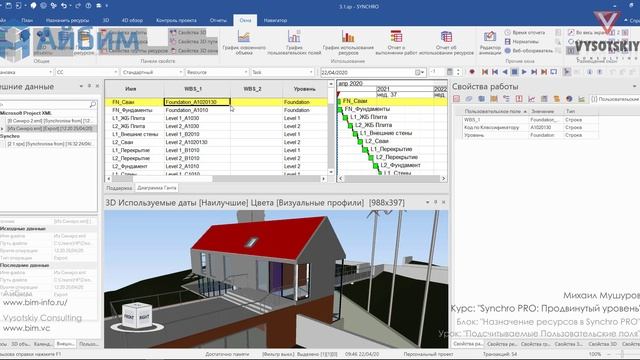Click the line chart icon in Свойства работы toolbar
This screenshot has width=640, height=360.
[x=531, y=99]
